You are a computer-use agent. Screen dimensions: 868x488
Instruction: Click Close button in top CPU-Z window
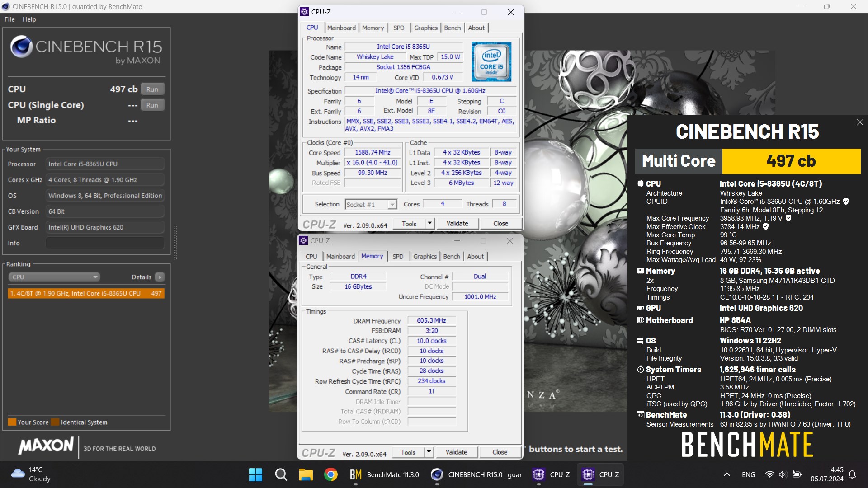coord(500,223)
